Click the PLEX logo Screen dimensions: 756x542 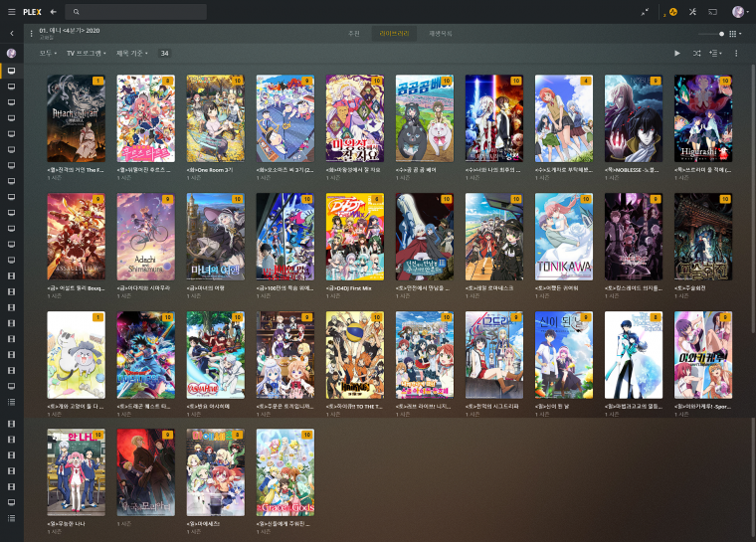[x=32, y=12]
